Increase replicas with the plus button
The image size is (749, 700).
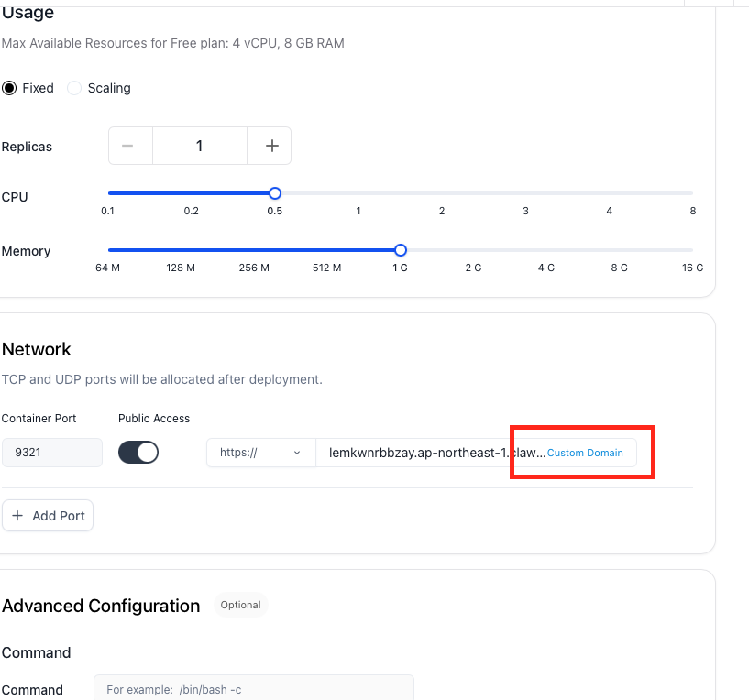(x=271, y=146)
